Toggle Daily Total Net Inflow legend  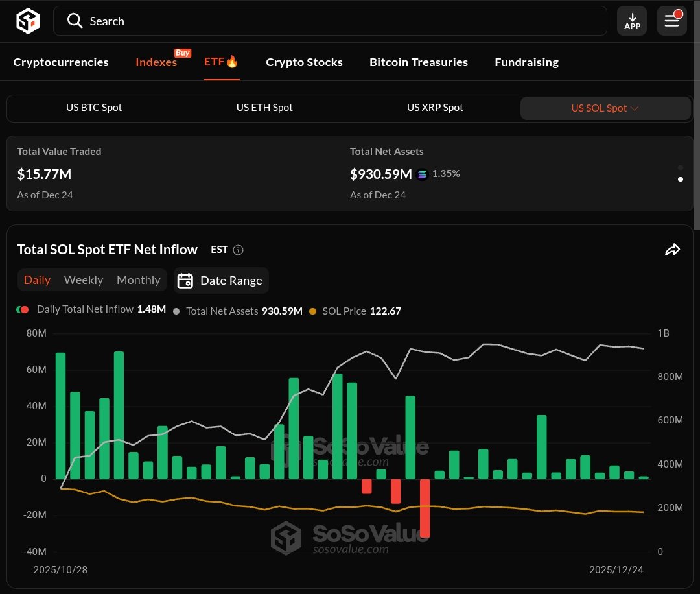(84, 310)
